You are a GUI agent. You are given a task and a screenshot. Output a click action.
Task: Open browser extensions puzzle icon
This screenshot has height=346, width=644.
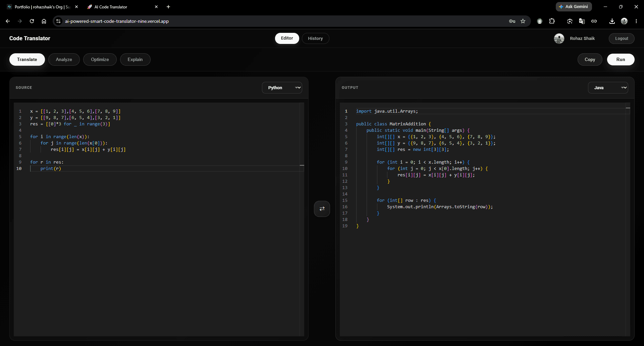(552, 21)
